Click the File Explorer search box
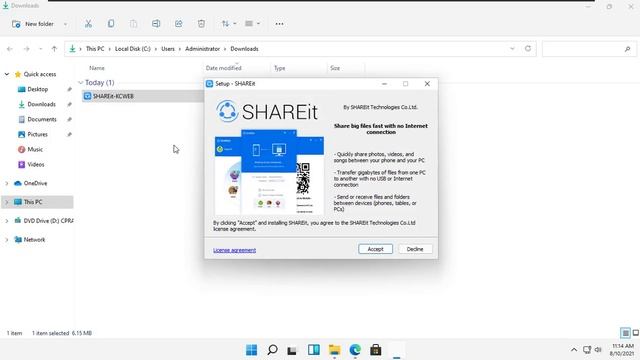 589,49
